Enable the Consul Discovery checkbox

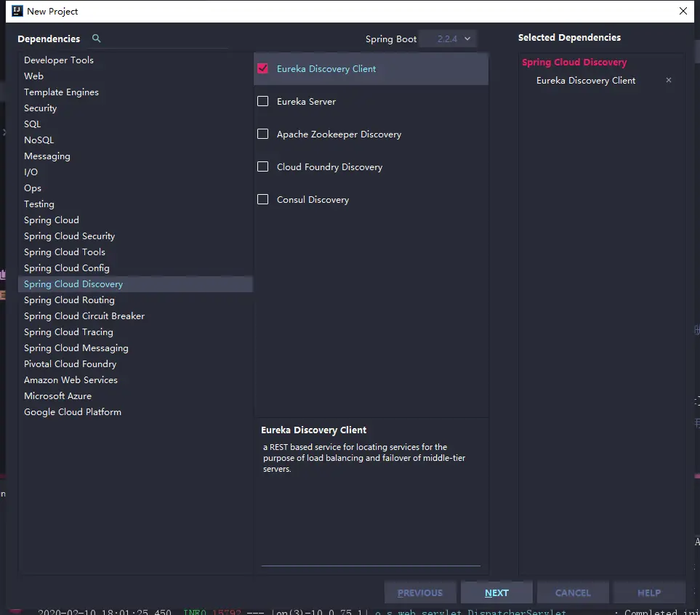(263, 198)
